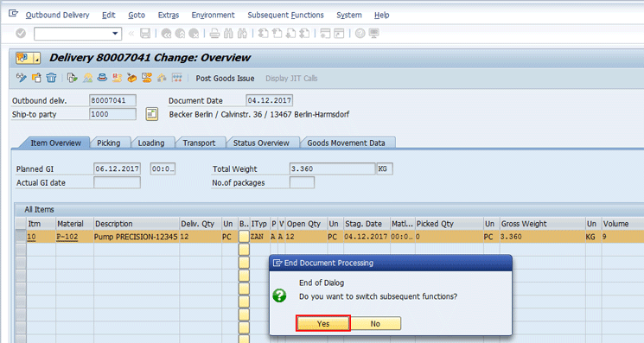Screen dimensions: 644x343
Task: Click the No button in the dialog
Action: [375, 323]
